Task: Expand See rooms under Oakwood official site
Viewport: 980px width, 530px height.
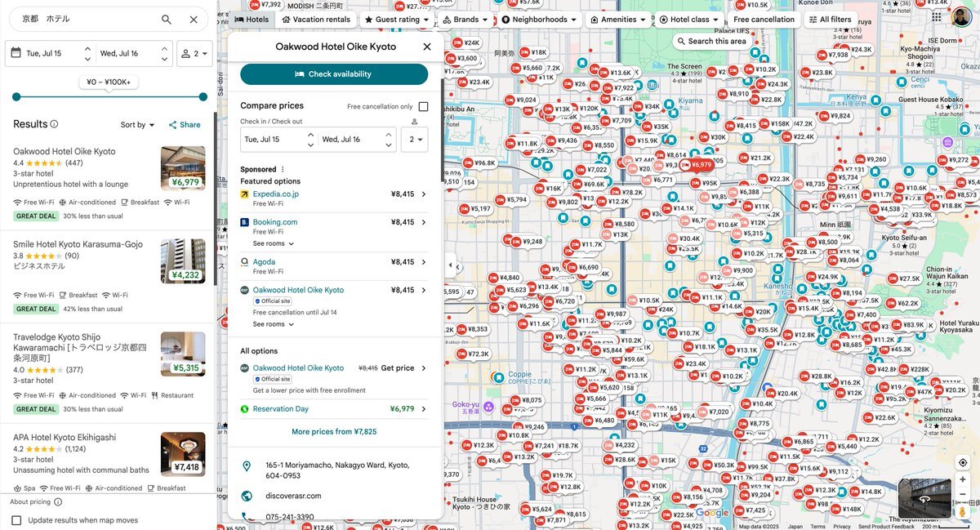Action: tap(274, 324)
